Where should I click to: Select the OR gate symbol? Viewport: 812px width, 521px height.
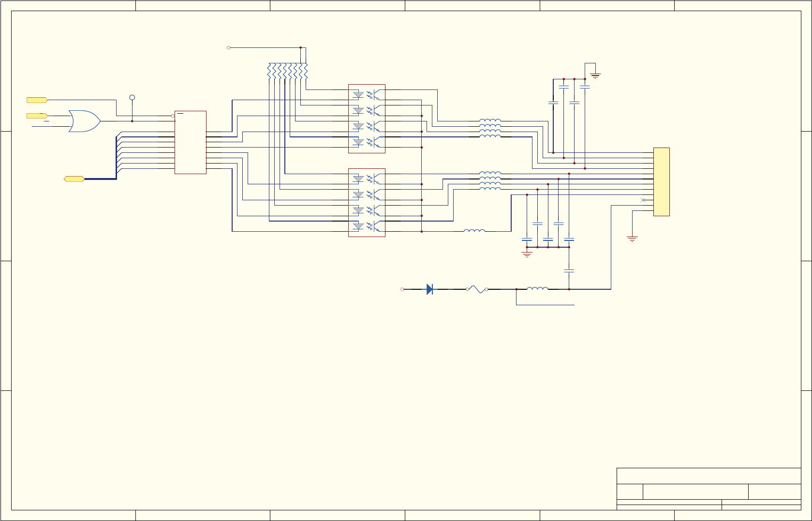tap(85, 121)
